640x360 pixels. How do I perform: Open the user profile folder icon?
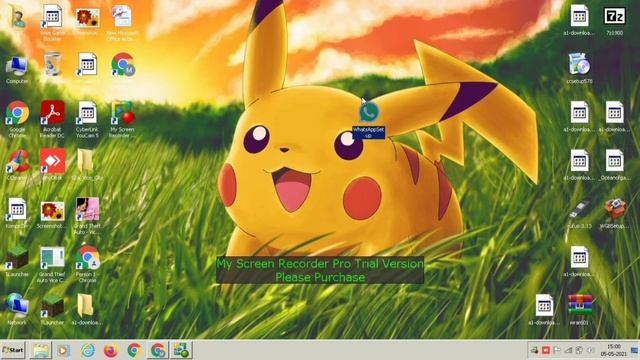click(x=17, y=16)
